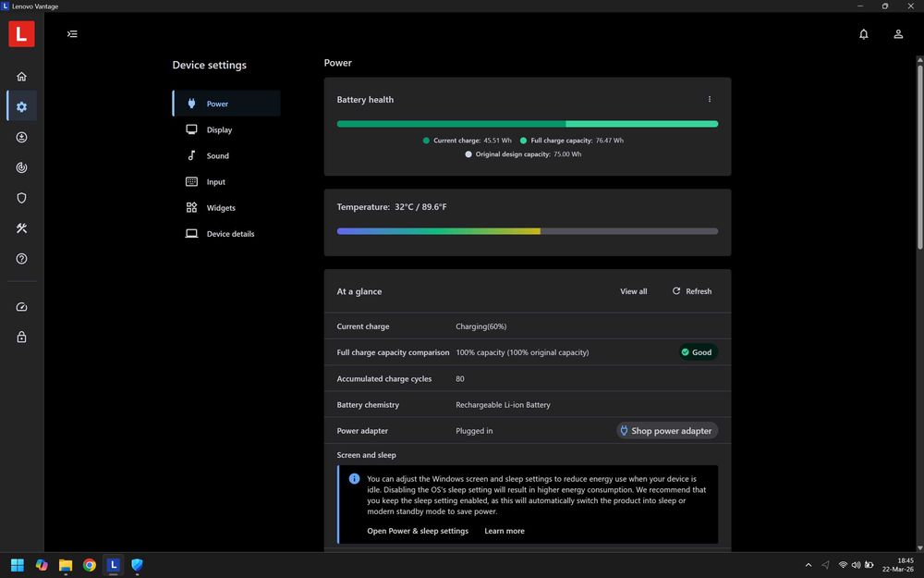Open the user account icon
The image size is (924, 578).
click(x=898, y=34)
